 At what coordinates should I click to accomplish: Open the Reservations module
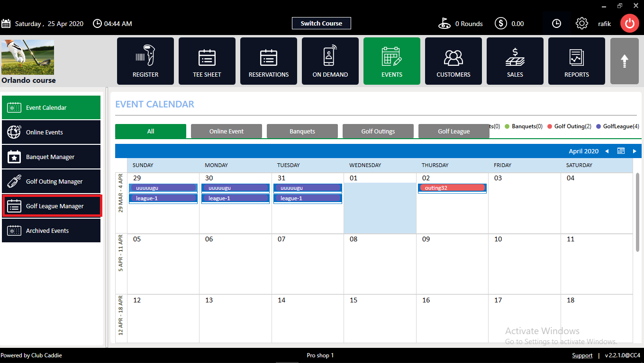[269, 61]
